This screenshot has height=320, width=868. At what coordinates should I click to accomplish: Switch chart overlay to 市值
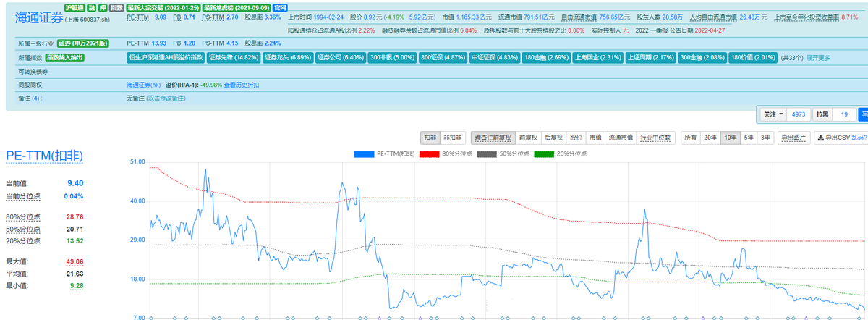pyautogui.click(x=595, y=137)
